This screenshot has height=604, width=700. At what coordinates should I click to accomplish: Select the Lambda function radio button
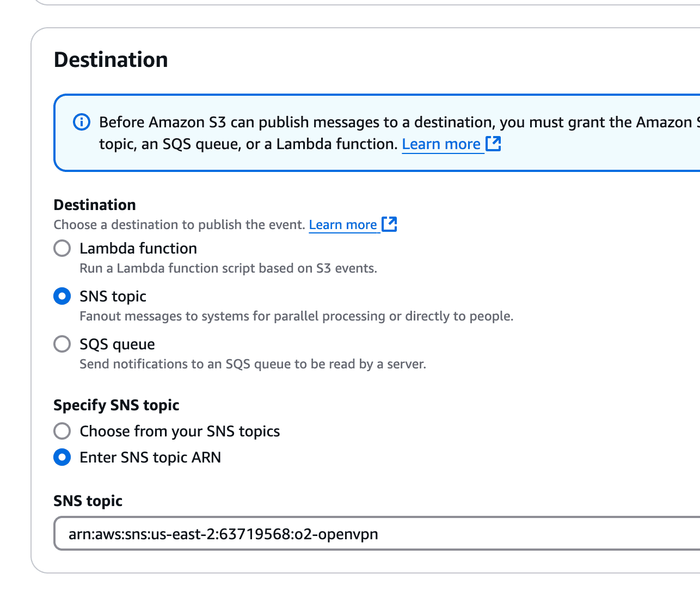click(x=62, y=248)
